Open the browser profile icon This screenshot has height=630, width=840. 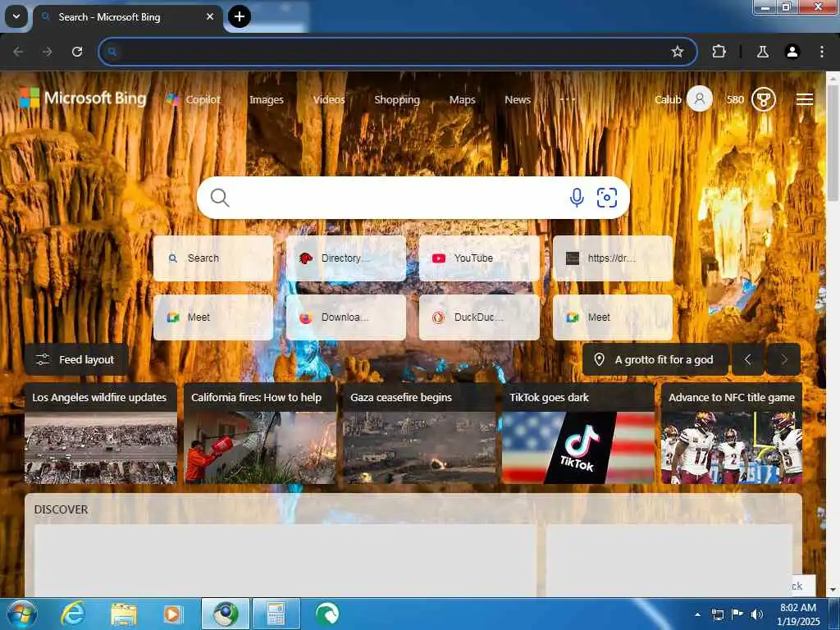pyautogui.click(x=792, y=52)
